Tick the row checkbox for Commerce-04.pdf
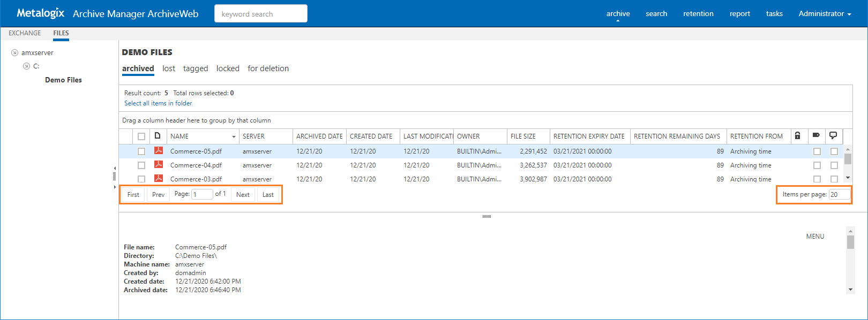Viewport: 868px width, 320px height. pyautogui.click(x=141, y=165)
